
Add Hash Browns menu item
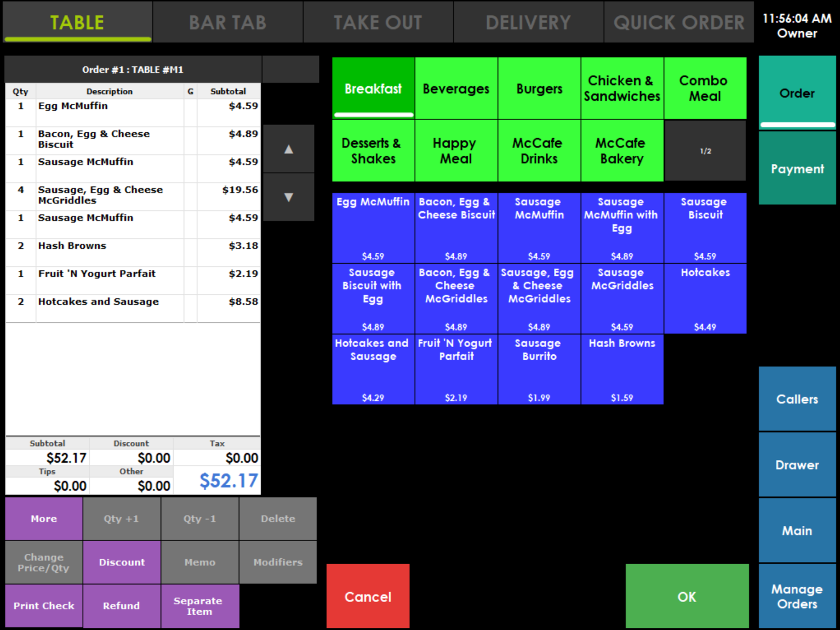[622, 369]
